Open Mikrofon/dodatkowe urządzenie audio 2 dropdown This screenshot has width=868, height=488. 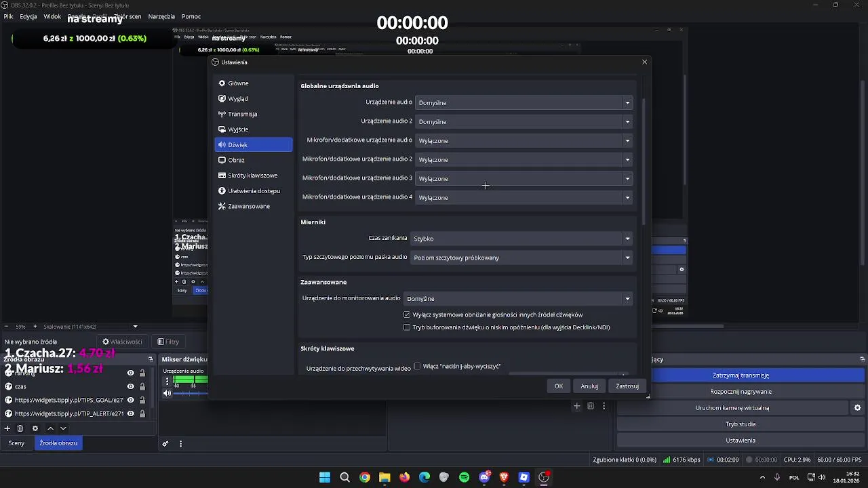tap(524, 159)
